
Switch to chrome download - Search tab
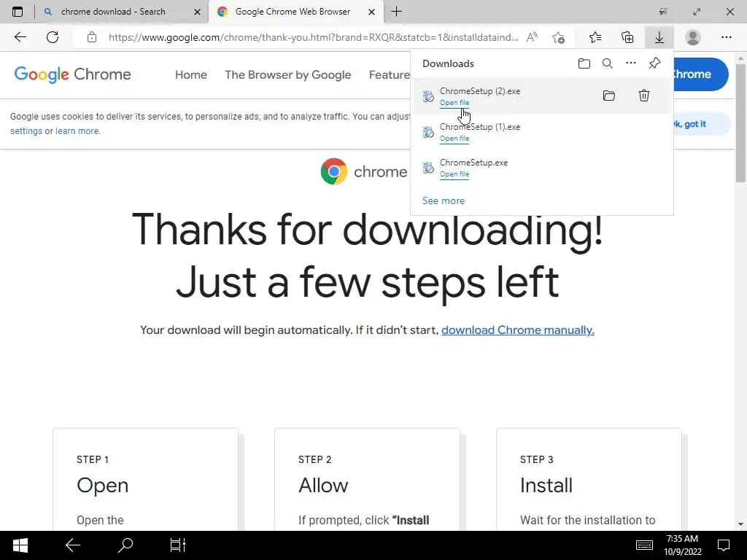click(122, 12)
